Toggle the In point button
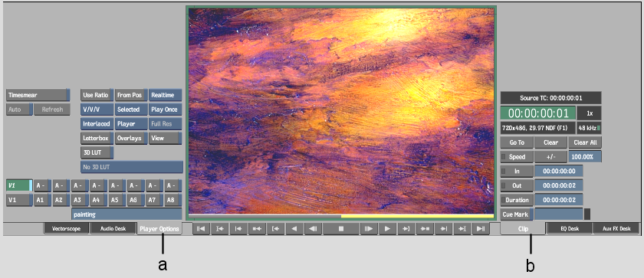 [517, 172]
